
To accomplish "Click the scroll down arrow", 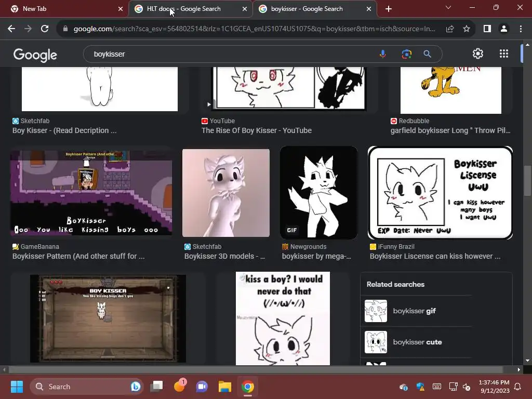I will click(x=527, y=361).
